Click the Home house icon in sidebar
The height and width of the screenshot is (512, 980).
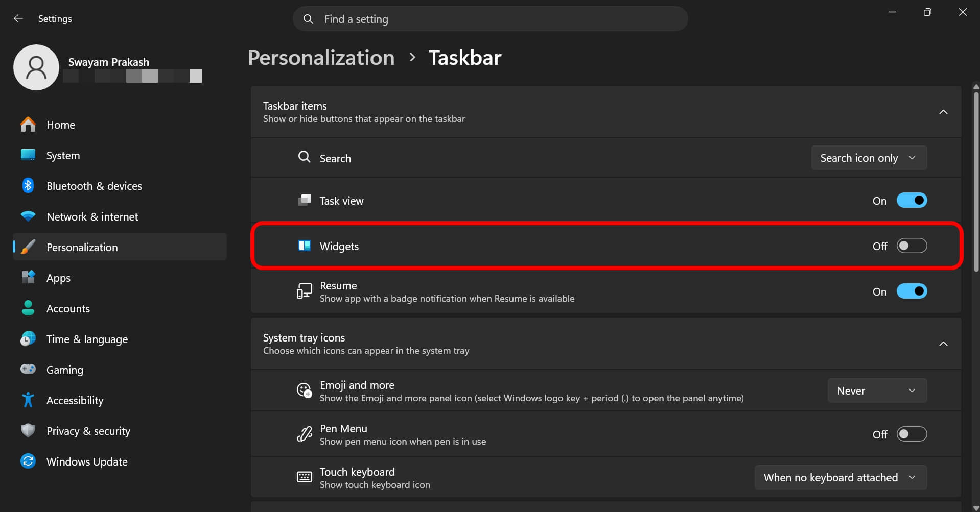tap(28, 125)
